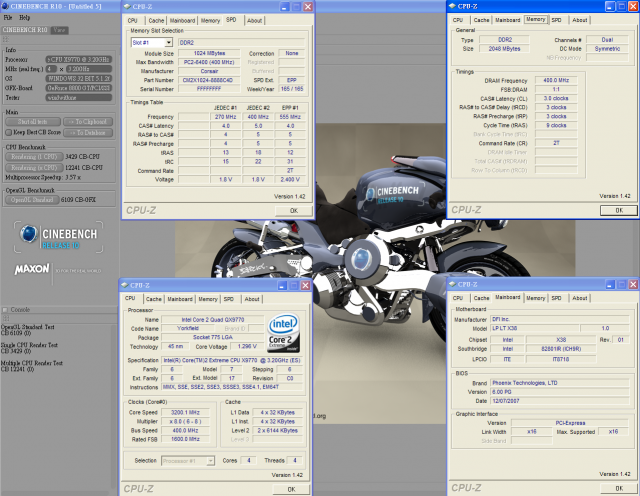Click the bottom-left CPU-Z title bar icon
This screenshot has height=496, width=640.
(124, 285)
